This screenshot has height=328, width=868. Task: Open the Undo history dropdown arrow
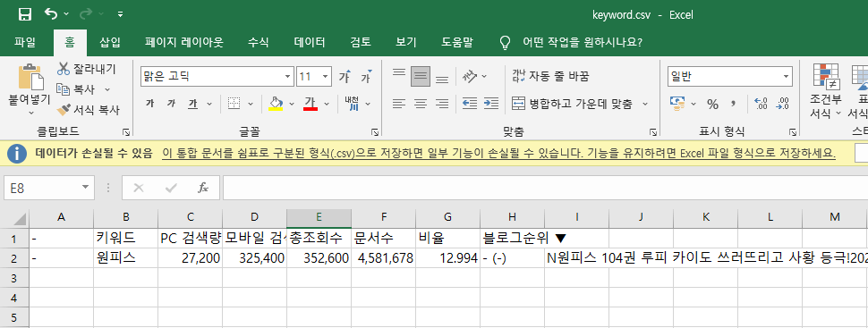tap(66, 14)
